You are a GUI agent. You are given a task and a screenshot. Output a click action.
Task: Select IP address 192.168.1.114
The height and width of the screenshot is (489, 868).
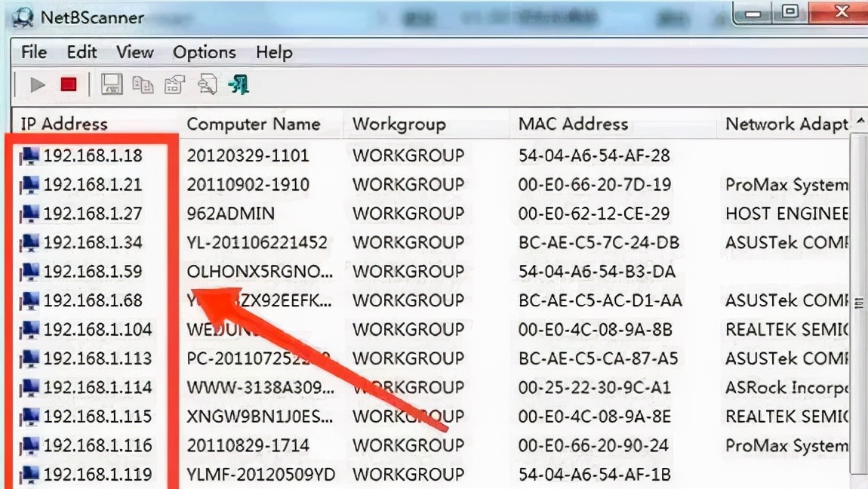tap(97, 387)
